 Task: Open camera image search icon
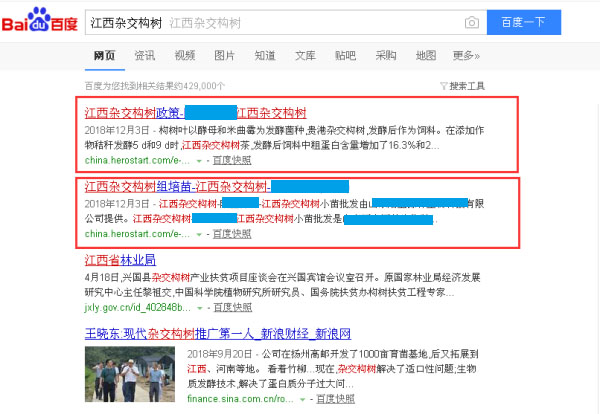click(471, 23)
